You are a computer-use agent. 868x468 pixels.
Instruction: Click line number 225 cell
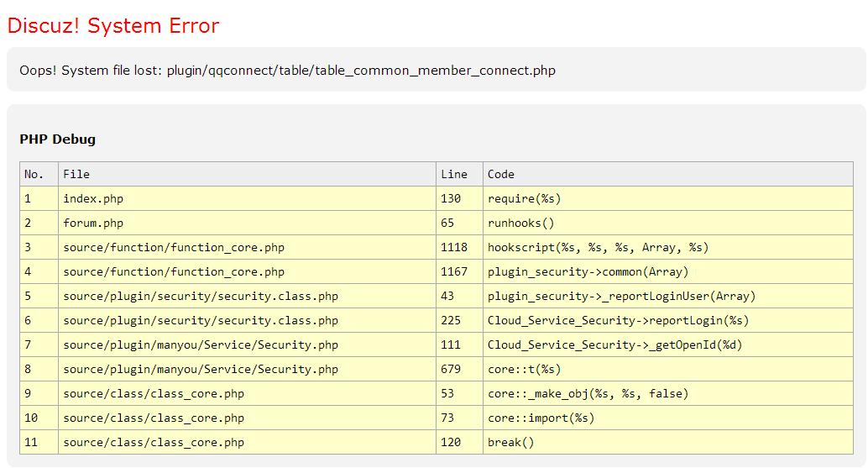tap(451, 320)
